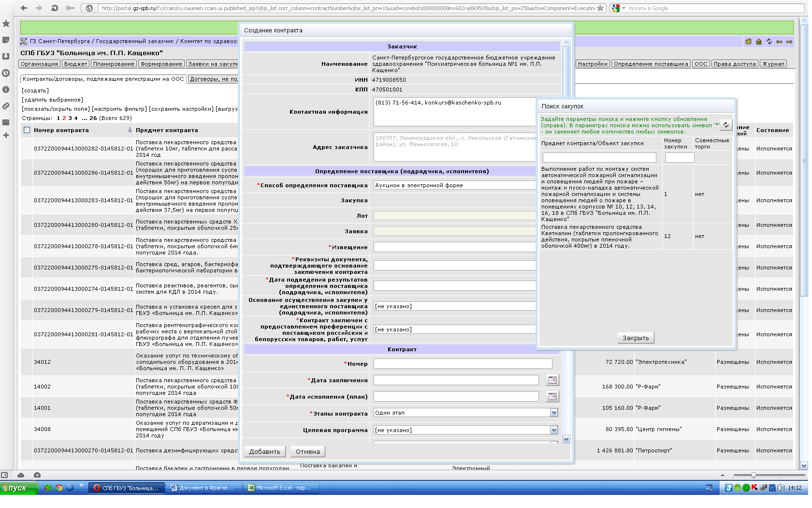Open единственного поставщика basis dropdown

pyautogui.click(x=454, y=306)
